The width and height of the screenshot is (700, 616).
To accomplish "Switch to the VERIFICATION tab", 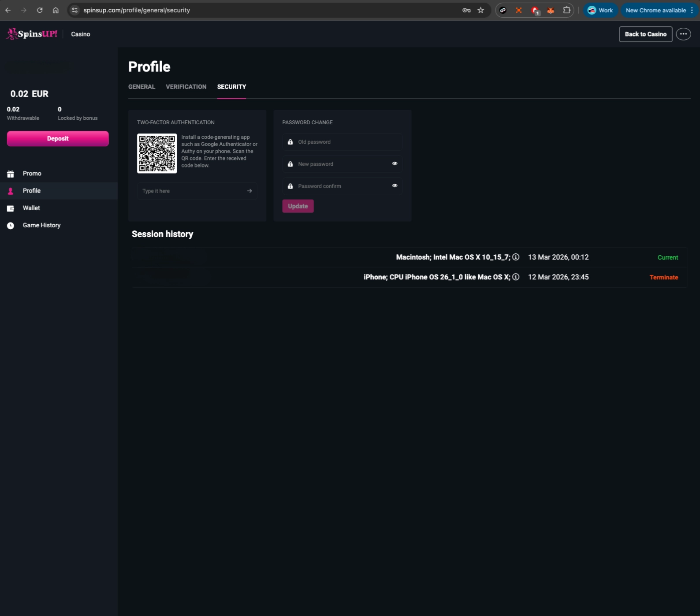I will tap(186, 87).
